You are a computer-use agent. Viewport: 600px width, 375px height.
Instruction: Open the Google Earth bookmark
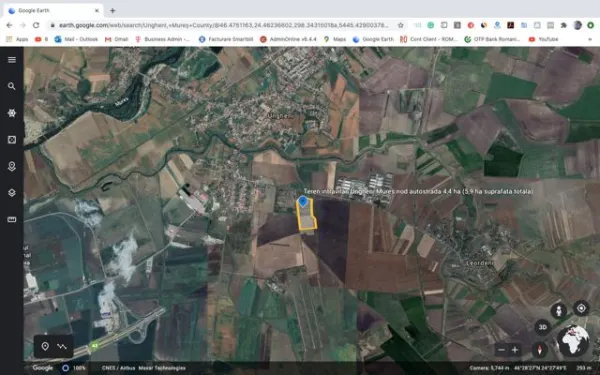pyautogui.click(x=373, y=39)
